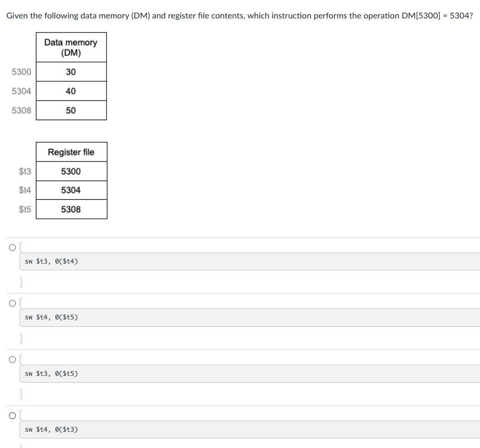Click the cell with value 40 at 5304
This screenshot has height=448, width=480.
(71, 91)
